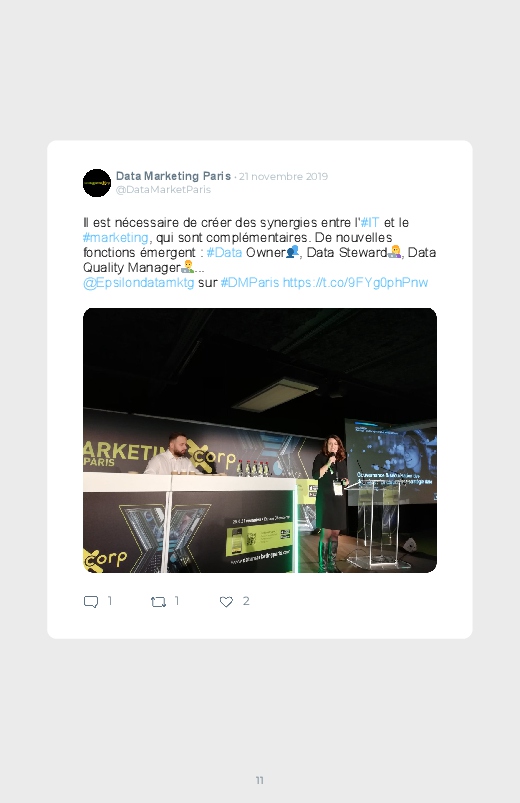The width and height of the screenshot is (520, 803).
Task: Click the retweet arrows icon
Action: (158, 602)
